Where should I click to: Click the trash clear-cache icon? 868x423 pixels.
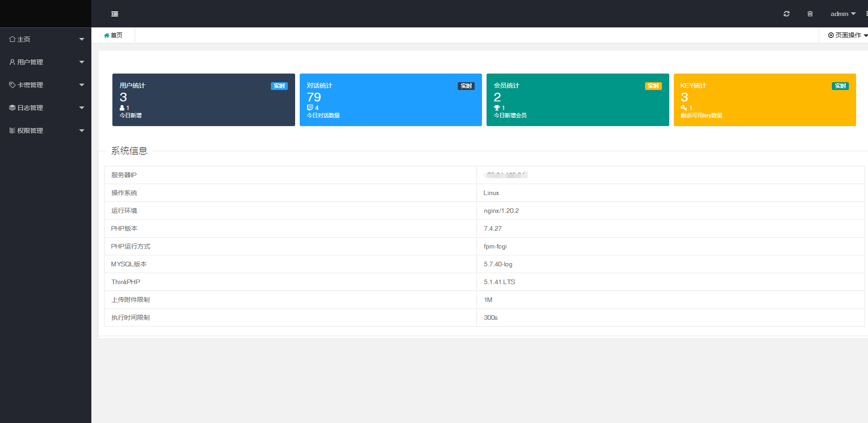810,14
